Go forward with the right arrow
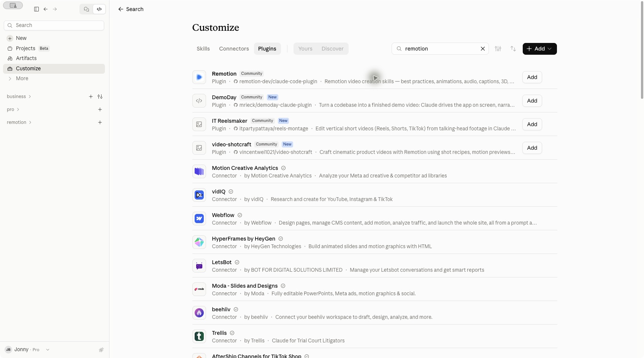Viewport: 644px width, 358px height. [x=55, y=9]
